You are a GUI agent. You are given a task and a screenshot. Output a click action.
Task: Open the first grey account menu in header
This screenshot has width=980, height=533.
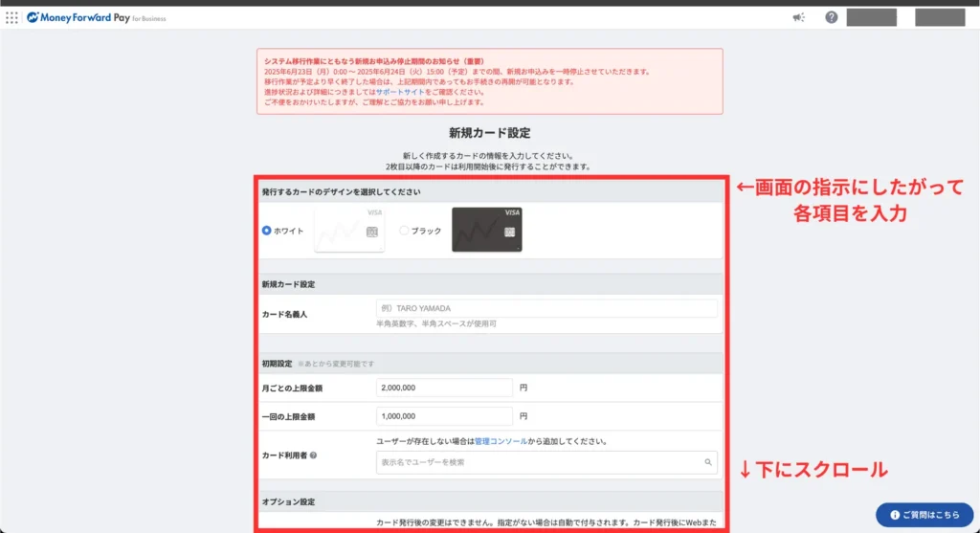tap(871, 17)
